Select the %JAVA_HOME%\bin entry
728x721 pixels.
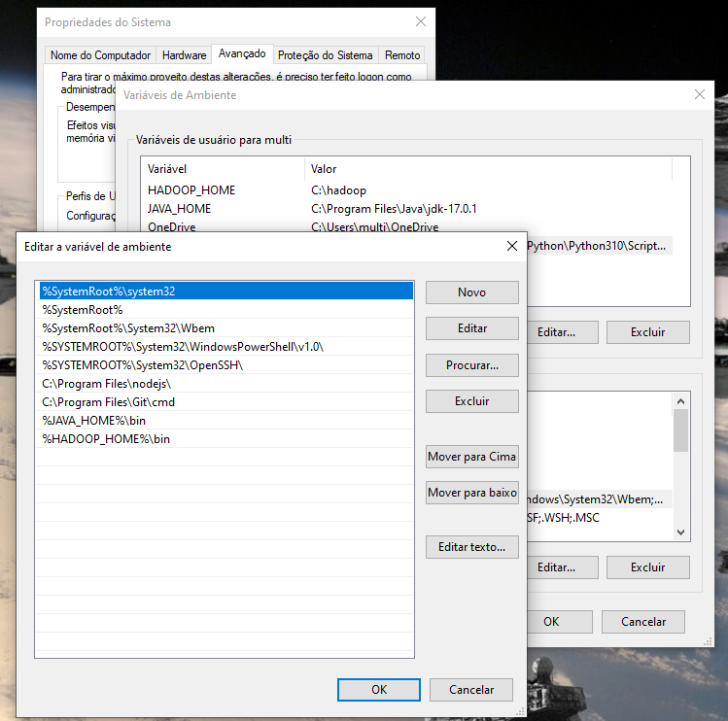(x=226, y=421)
